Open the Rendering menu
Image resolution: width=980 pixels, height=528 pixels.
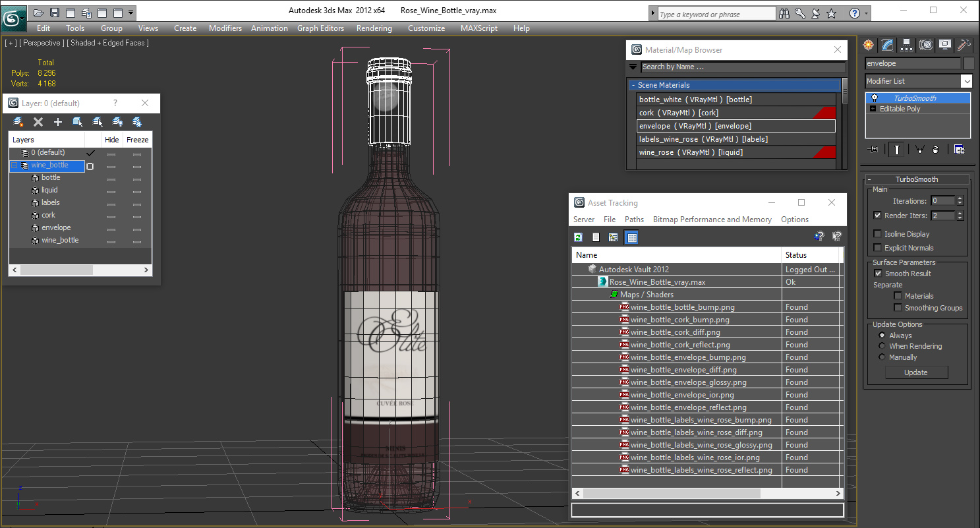[x=374, y=28]
